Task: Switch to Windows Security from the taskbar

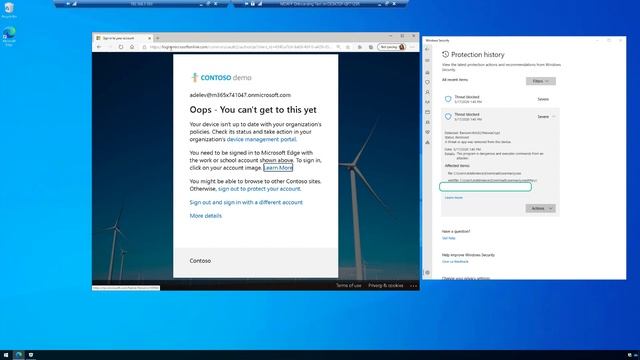Action: point(31,355)
